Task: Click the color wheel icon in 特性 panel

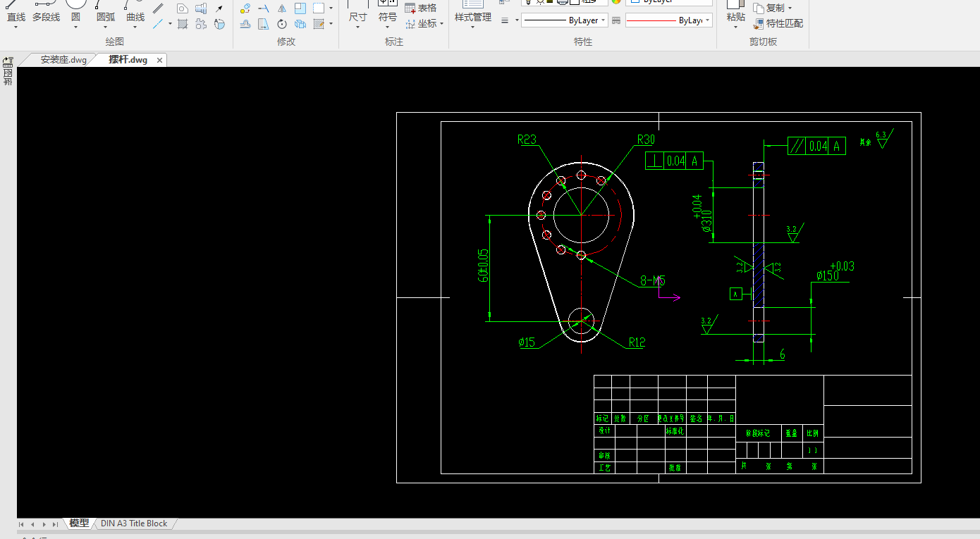Action: (615, 2)
